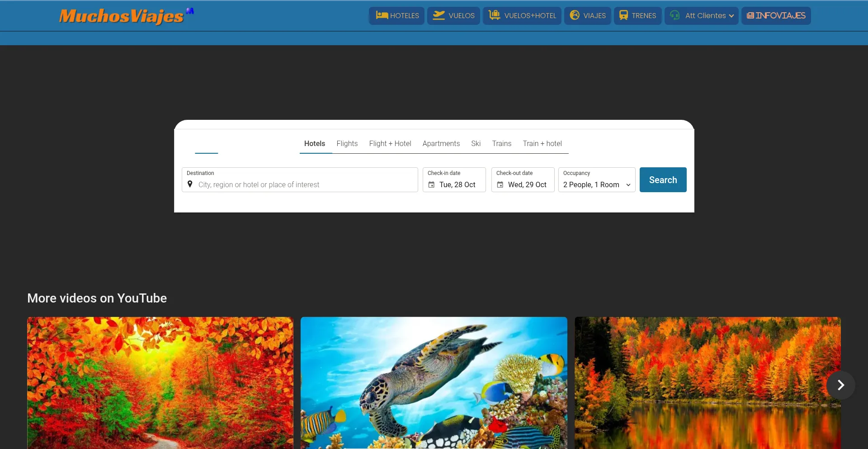Screen dimensions: 868x449
Task: Click the headset icon beside Att Clientes
Action: pos(675,15)
